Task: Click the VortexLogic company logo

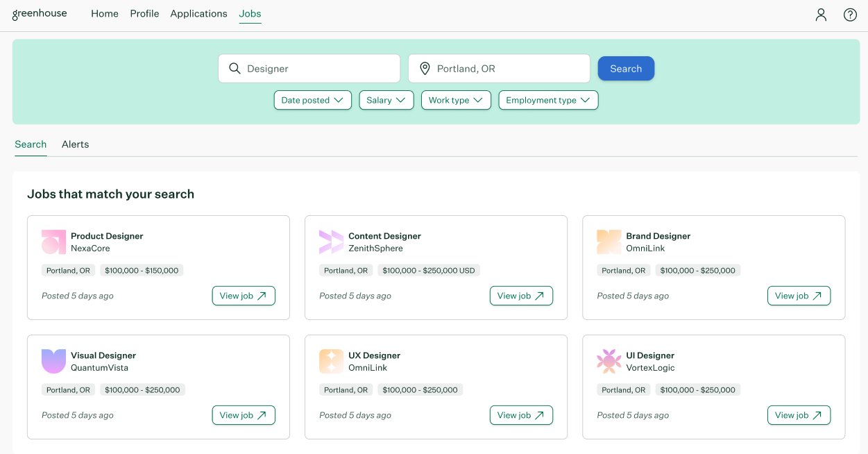Action: tap(609, 362)
